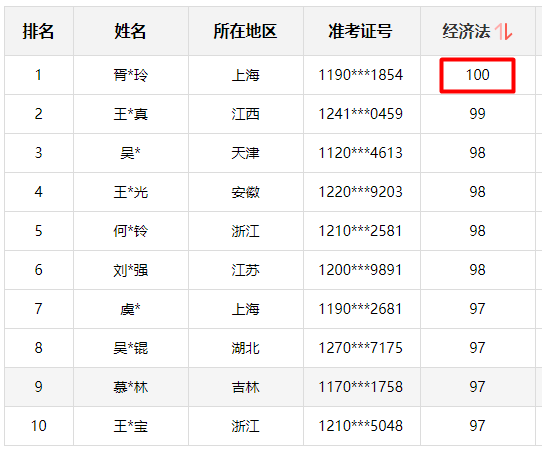The width and height of the screenshot is (542, 449).
Task: Click region 浙江 in 何*铃 row
Action: click(245, 231)
